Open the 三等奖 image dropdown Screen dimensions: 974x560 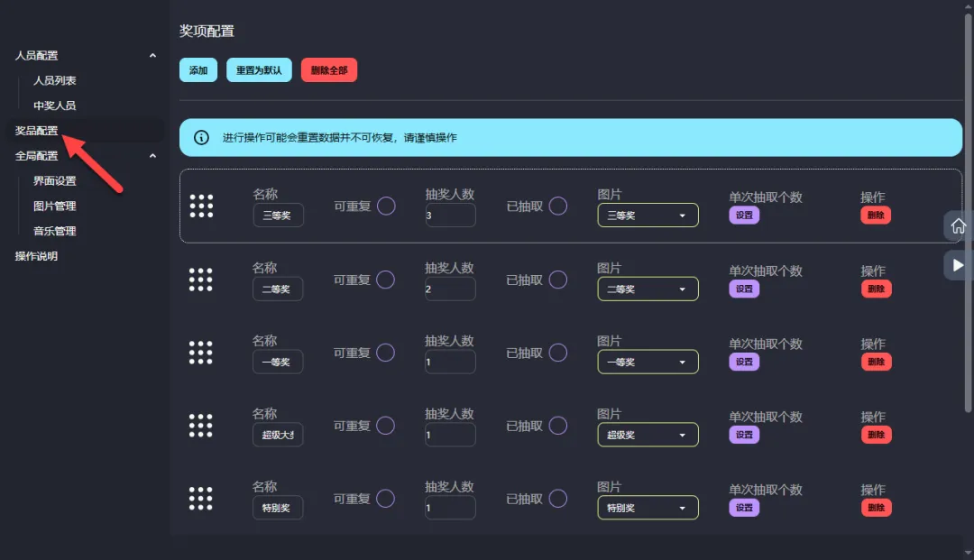pyautogui.click(x=648, y=216)
